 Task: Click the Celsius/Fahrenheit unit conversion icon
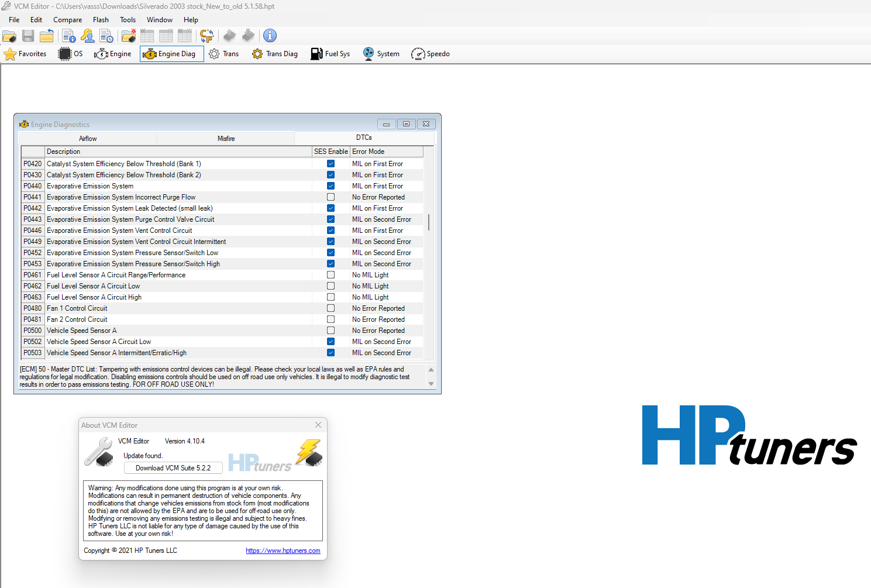(206, 36)
